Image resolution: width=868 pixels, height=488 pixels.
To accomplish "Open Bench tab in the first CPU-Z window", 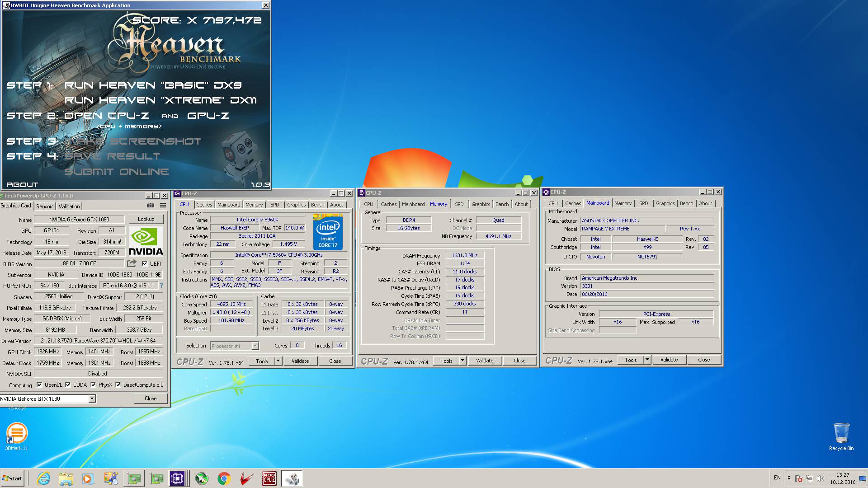I will tap(317, 205).
